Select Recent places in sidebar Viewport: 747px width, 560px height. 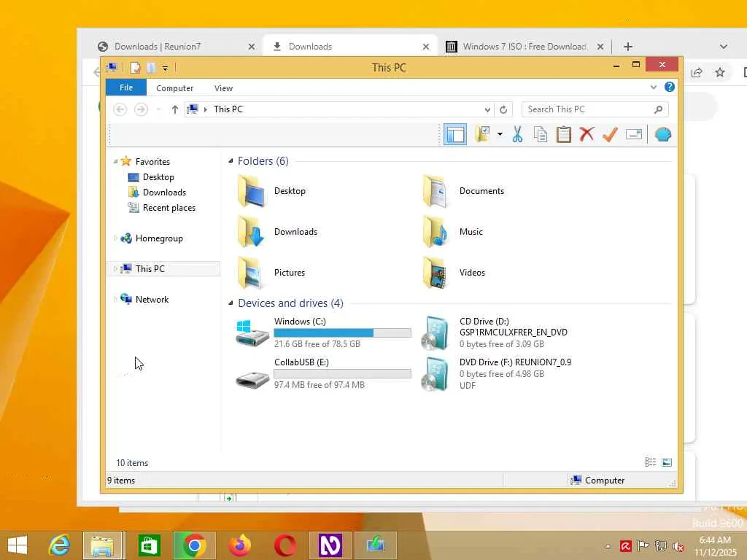[x=162, y=208]
